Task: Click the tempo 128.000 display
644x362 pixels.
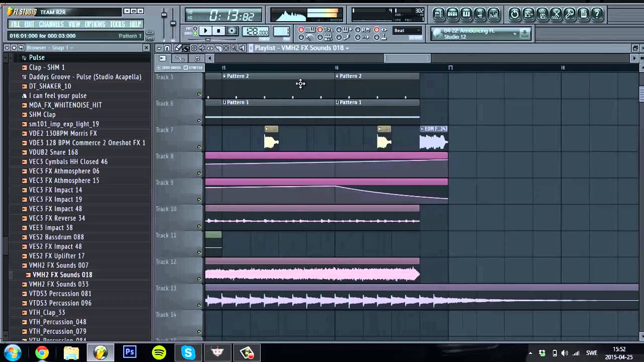Action: point(257,32)
